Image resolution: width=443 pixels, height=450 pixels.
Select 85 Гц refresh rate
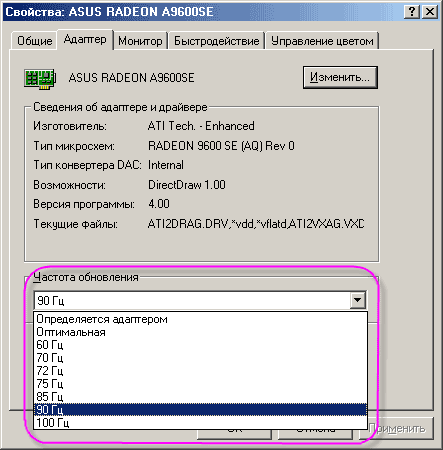200,397
